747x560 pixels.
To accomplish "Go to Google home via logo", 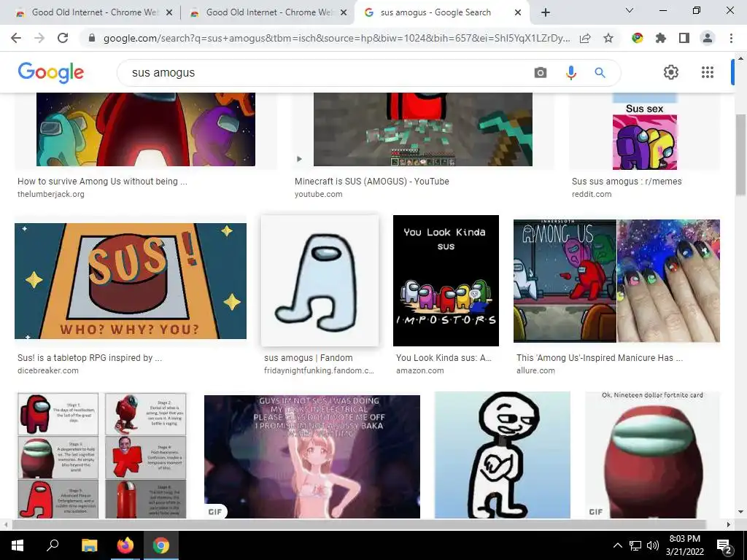I will point(51,73).
